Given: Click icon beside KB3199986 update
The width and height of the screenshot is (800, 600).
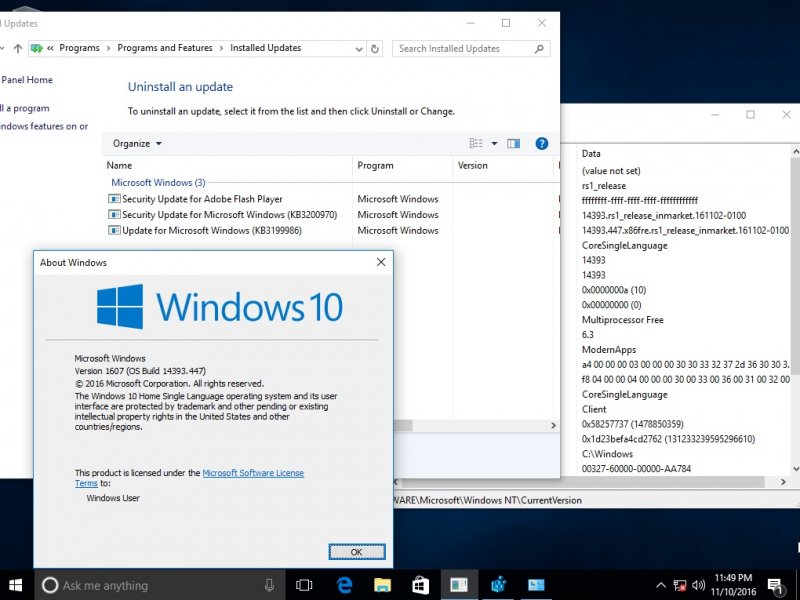Looking at the screenshot, I should click(x=114, y=231).
